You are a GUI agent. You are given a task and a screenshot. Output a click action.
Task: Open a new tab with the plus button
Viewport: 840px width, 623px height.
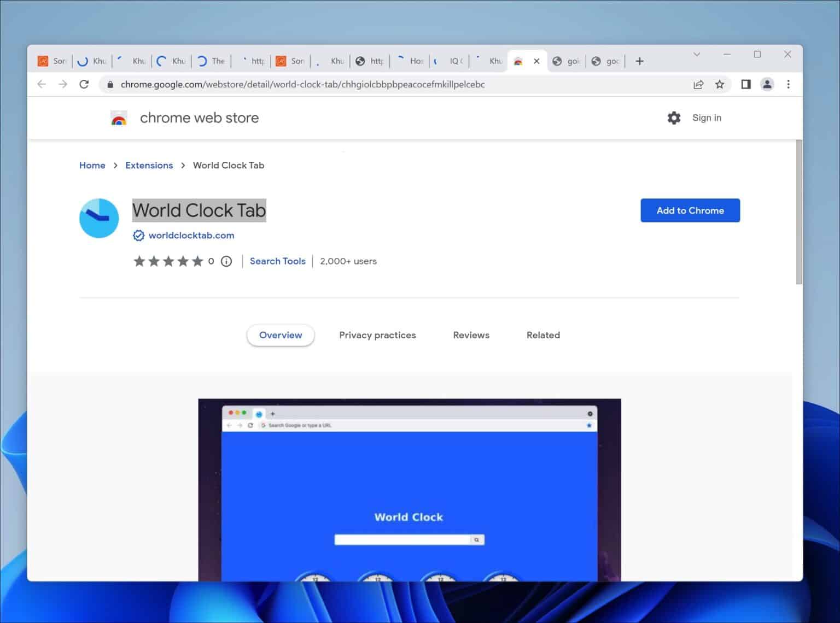[639, 61]
